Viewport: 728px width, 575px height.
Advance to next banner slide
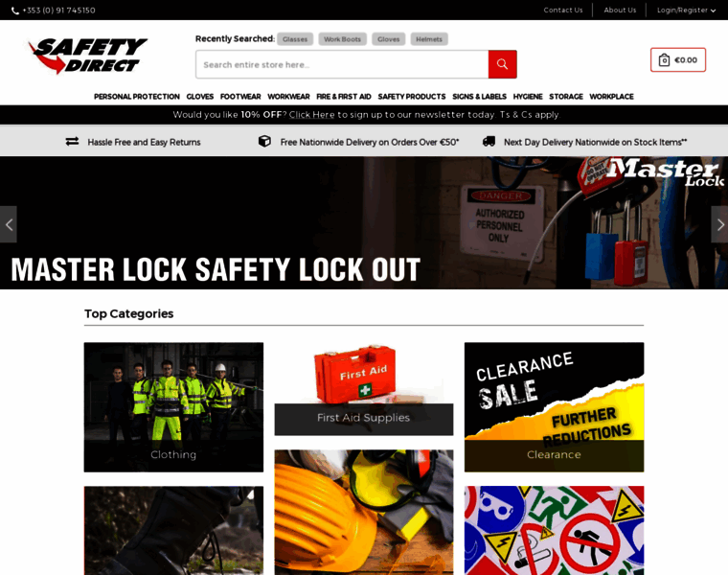coord(719,224)
